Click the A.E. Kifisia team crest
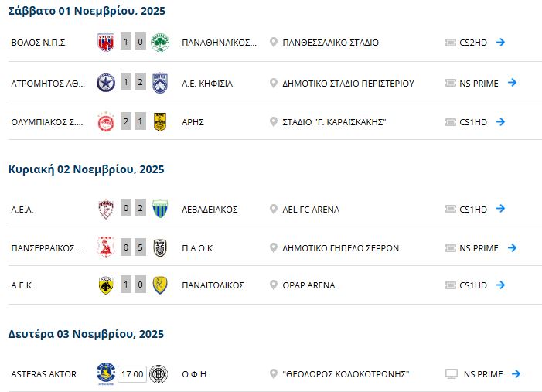Image resolution: width=542 pixels, height=392 pixels. tap(160, 83)
